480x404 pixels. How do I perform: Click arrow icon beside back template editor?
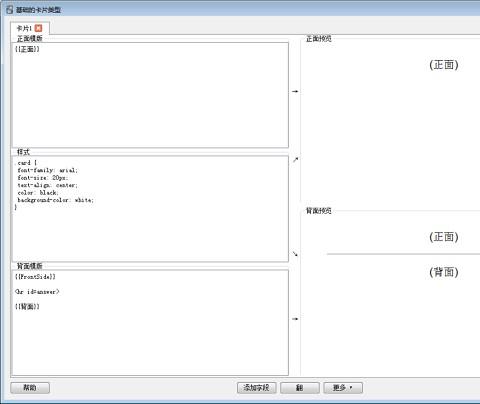[x=295, y=319]
